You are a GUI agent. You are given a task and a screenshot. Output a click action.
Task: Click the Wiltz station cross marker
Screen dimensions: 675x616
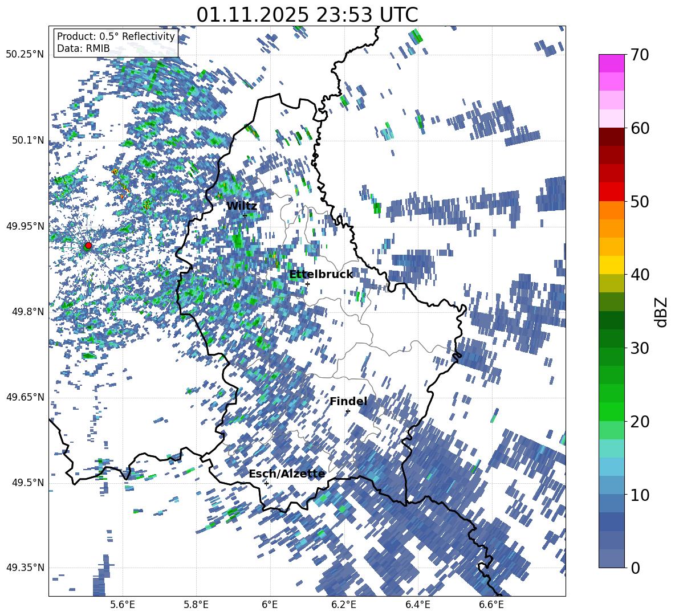245,215
